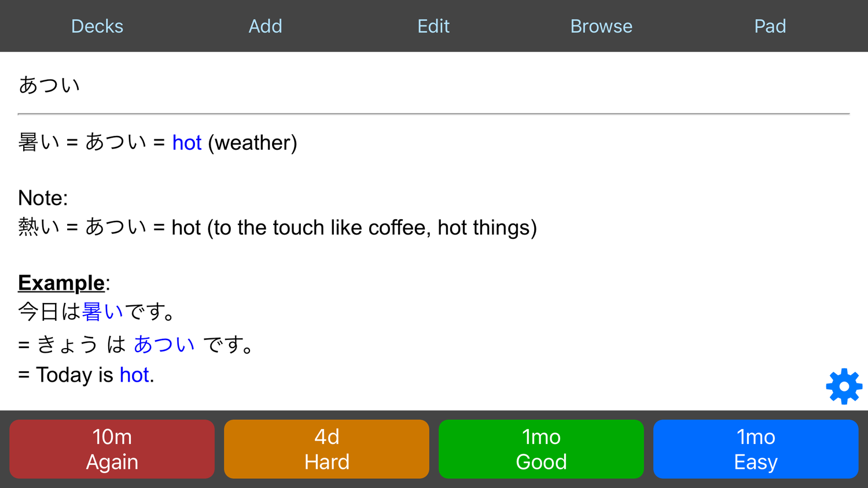
Task: Open the Pad for scratch writing
Action: 770,26
